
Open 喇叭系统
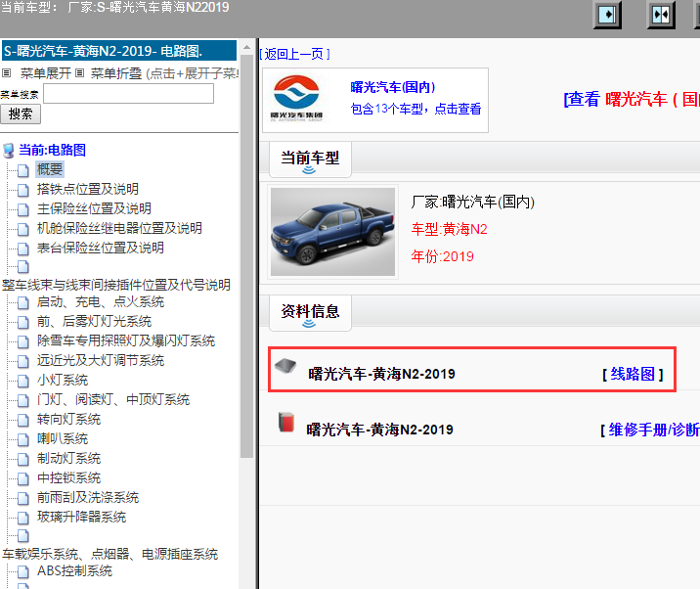tap(63, 439)
